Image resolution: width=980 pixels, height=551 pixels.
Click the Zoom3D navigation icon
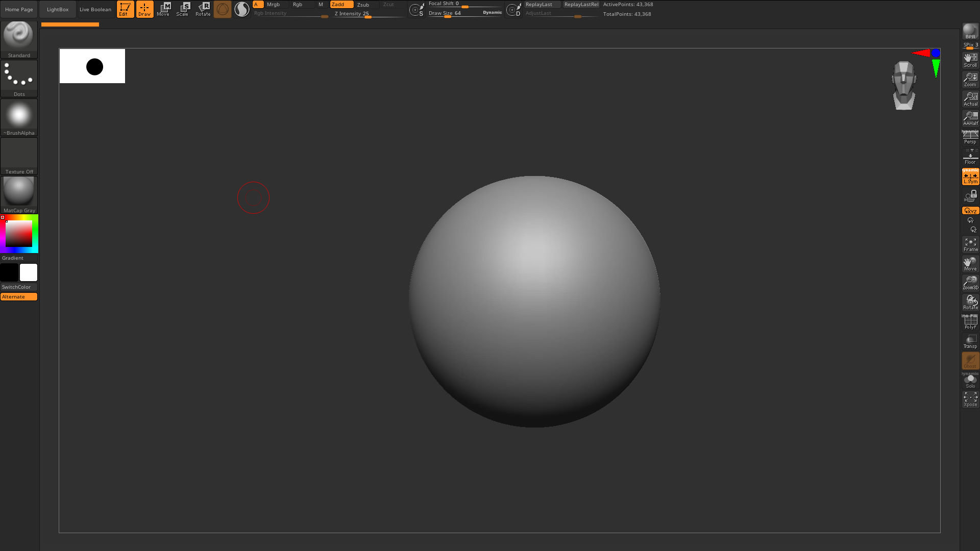[x=970, y=283]
